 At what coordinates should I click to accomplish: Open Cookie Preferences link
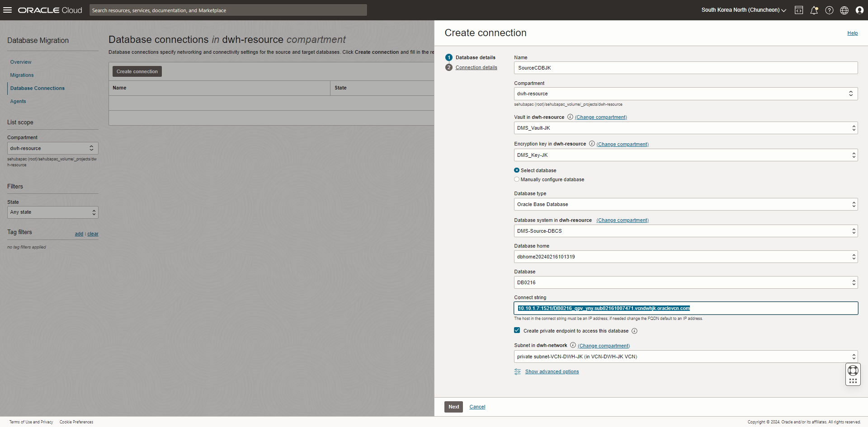(76, 422)
